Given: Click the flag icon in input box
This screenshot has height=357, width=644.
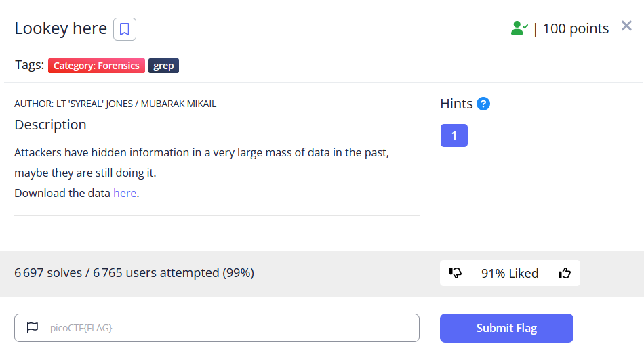Looking at the screenshot, I should click(33, 327).
